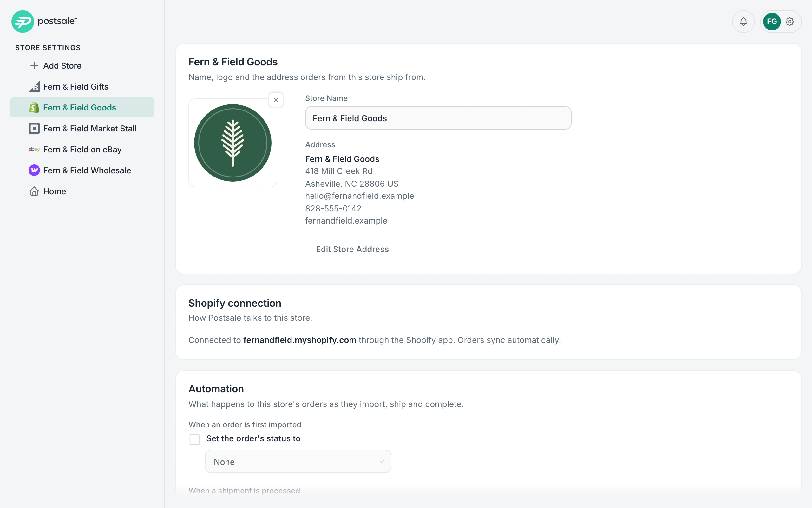Enable 'Set the order's status to' checkbox
Screen dimensions: 812x508
point(195,439)
